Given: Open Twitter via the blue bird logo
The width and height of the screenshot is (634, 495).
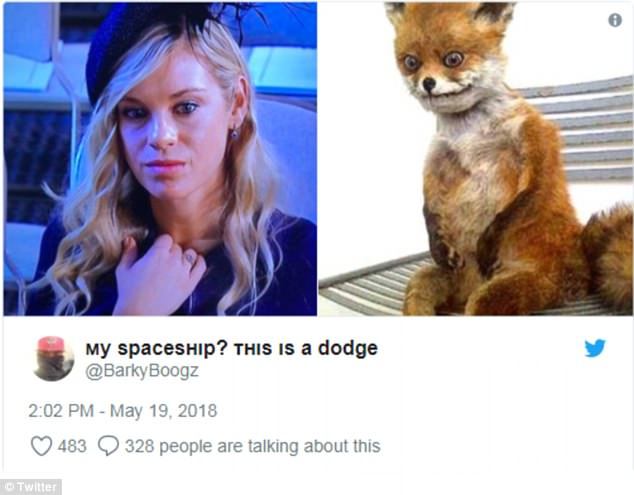Looking at the screenshot, I should 595,348.
